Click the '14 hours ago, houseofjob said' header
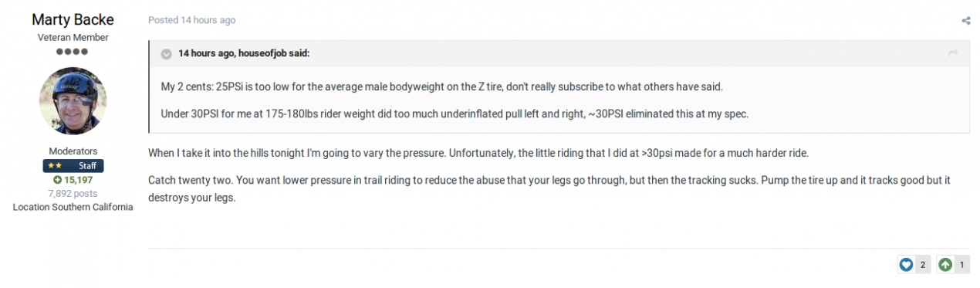Viewport: 980px width, 288px height. pyautogui.click(x=244, y=53)
